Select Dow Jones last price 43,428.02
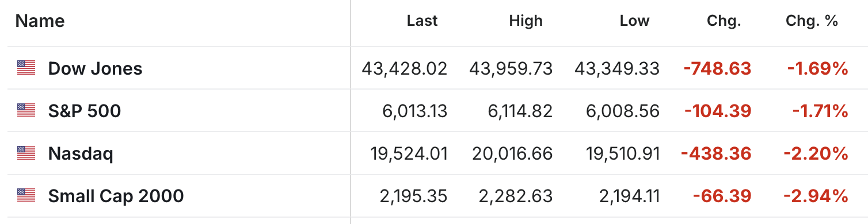 pyautogui.click(x=405, y=69)
